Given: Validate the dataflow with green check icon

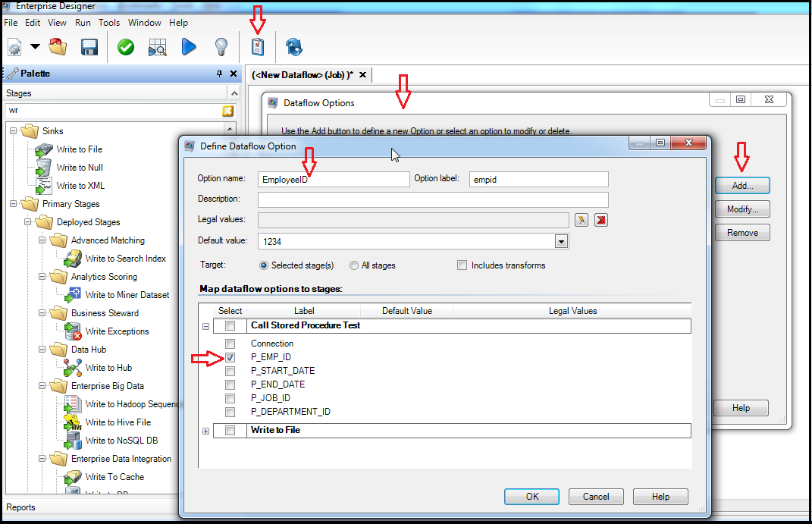Looking at the screenshot, I should tap(126, 47).
